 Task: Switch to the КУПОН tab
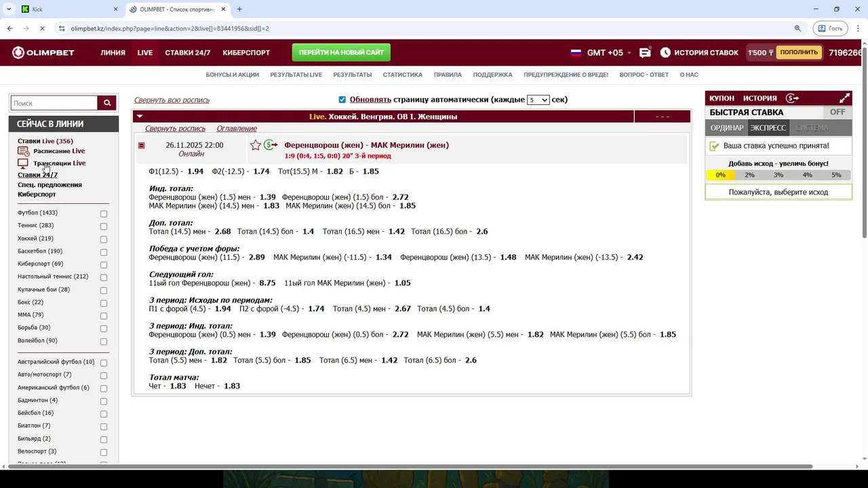[x=722, y=98]
